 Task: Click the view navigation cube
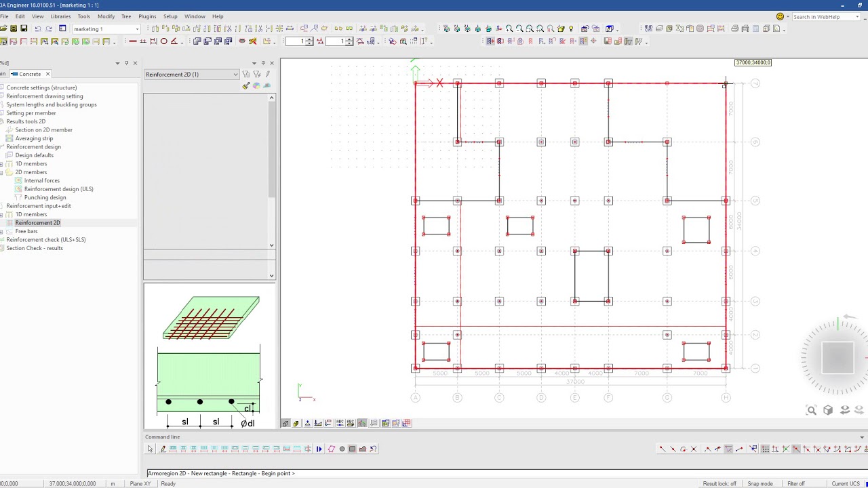[837, 357]
